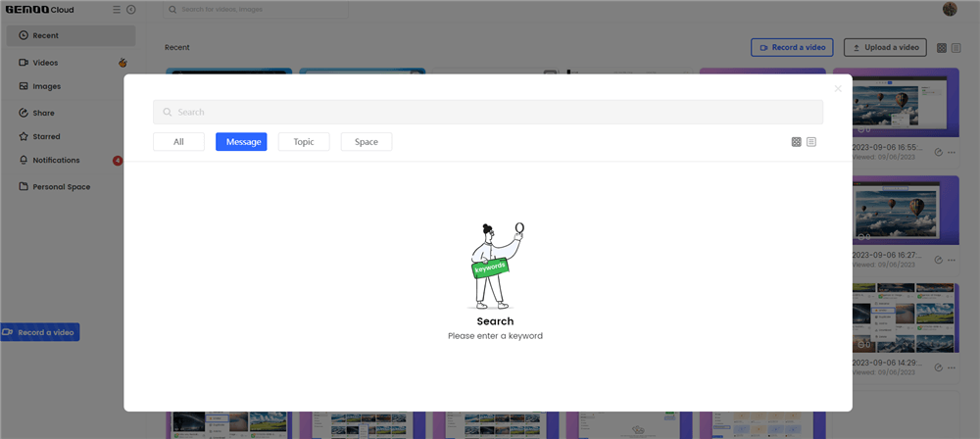Open the 2023-09-06 16:27 video thumbnail
This screenshot has height=439, width=980.
pos(905,210)
